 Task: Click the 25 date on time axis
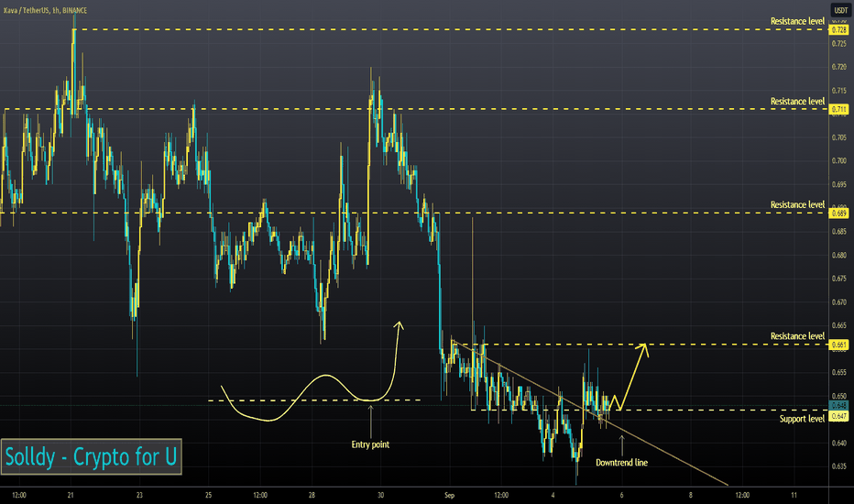pyautogui.click(x=209, y=495)
